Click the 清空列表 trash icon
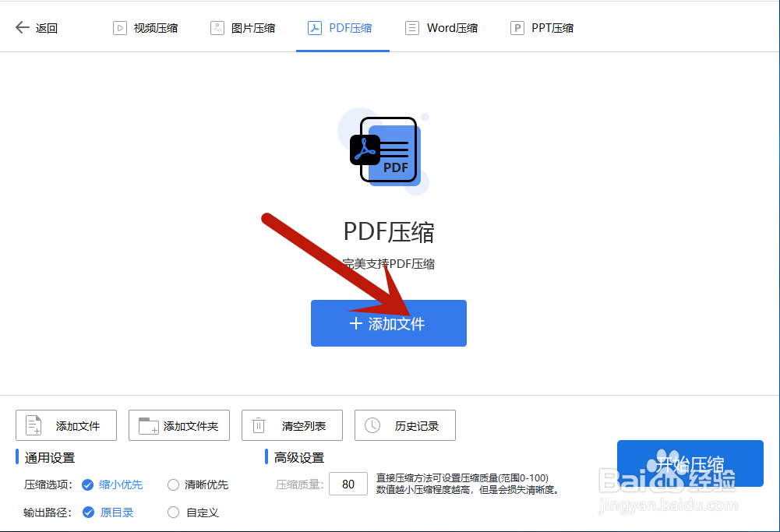Image resolution: width=780 pixels, height=532 pixels. pyautogui.click(x=258, y=425)
